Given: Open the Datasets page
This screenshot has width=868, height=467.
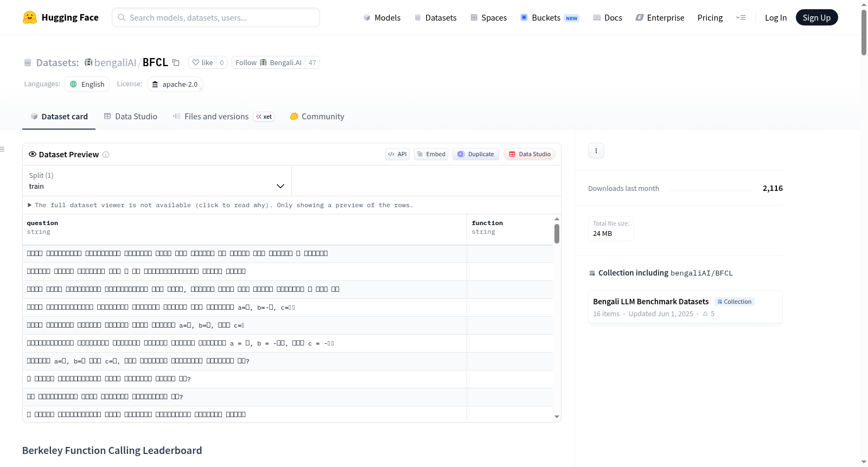Looking at the screenshot, I should pos(435,18).
